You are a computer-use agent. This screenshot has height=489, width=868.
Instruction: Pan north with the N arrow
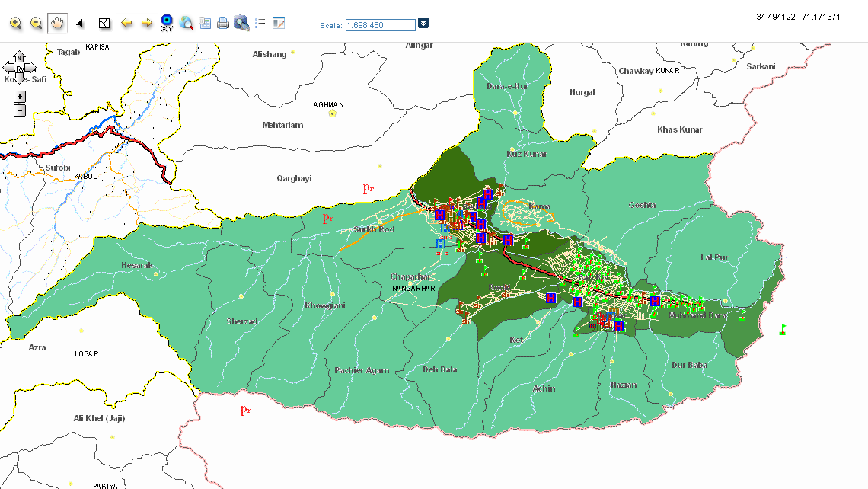[19, 56]
